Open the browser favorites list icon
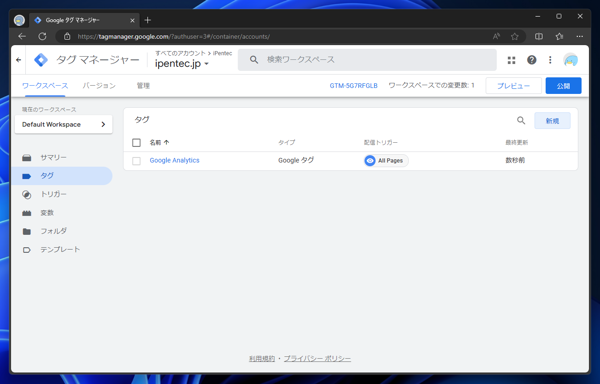The image size is (600, 384). click(559, 36)
